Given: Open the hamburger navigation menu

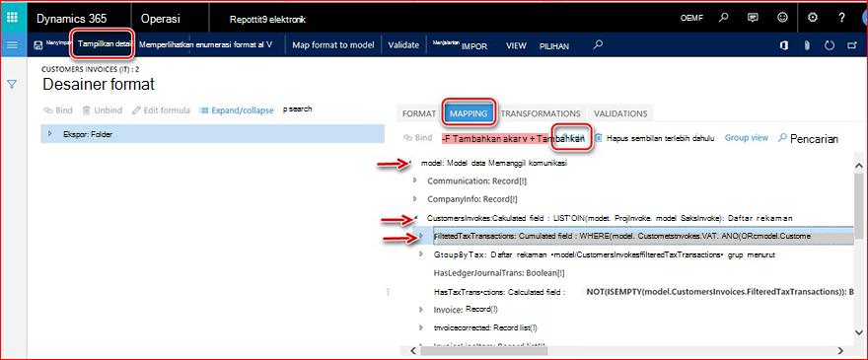Looking at the screenshot, I should tap(12, 44).
